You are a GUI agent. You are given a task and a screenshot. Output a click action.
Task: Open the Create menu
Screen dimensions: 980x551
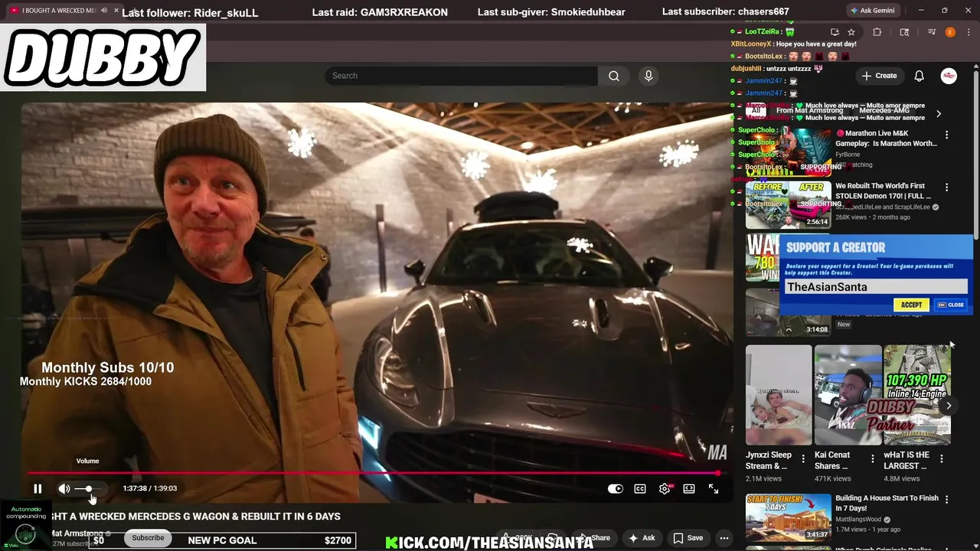[879, 76]
